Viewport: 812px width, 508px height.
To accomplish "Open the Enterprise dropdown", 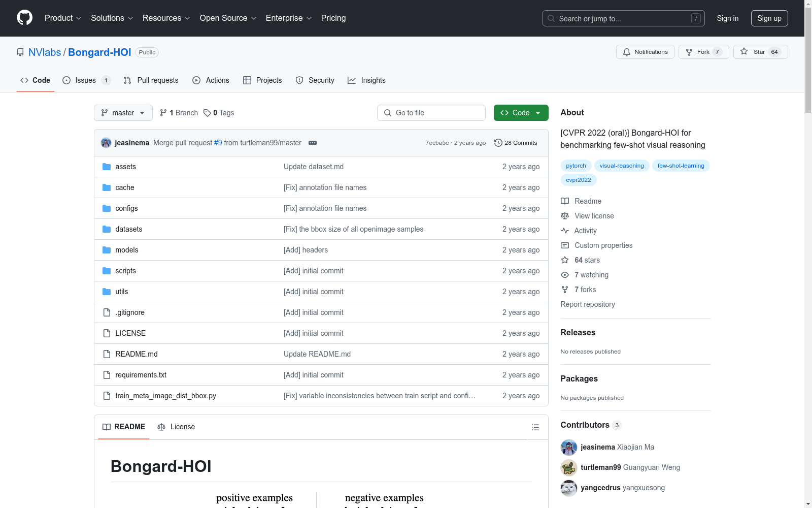I will pos(289,18).
